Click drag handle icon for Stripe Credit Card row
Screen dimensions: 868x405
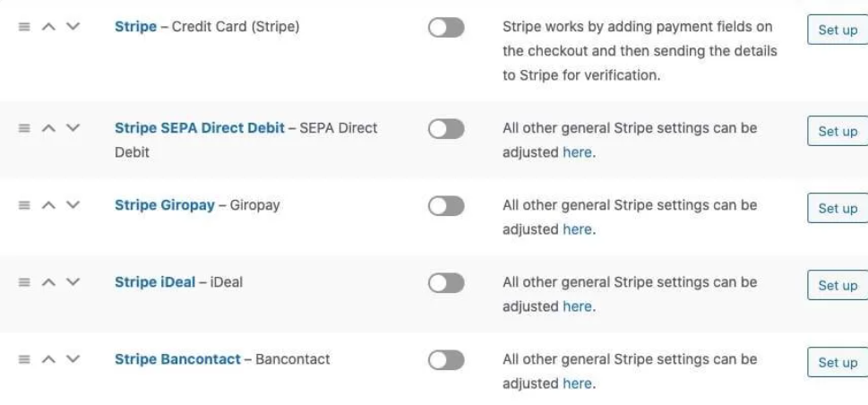pos(25,28)
